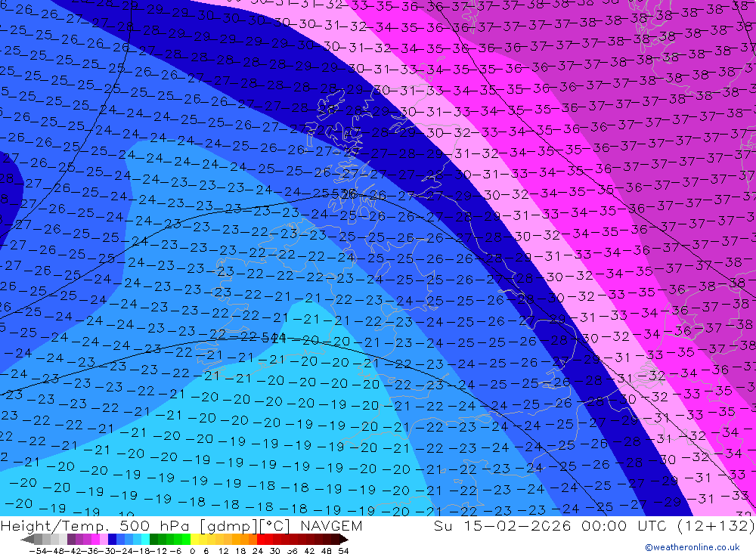Click the 42 legend scale label
The height and width of the screenshot is (554, 756).
coord(309,551)
